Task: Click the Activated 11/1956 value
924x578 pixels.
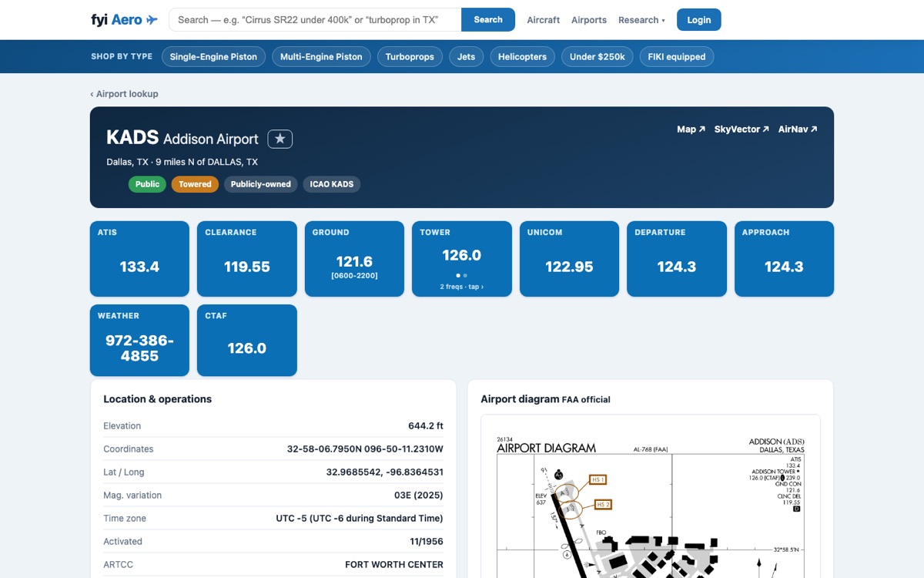Action: pyautogui.click(x=427, y=541)
